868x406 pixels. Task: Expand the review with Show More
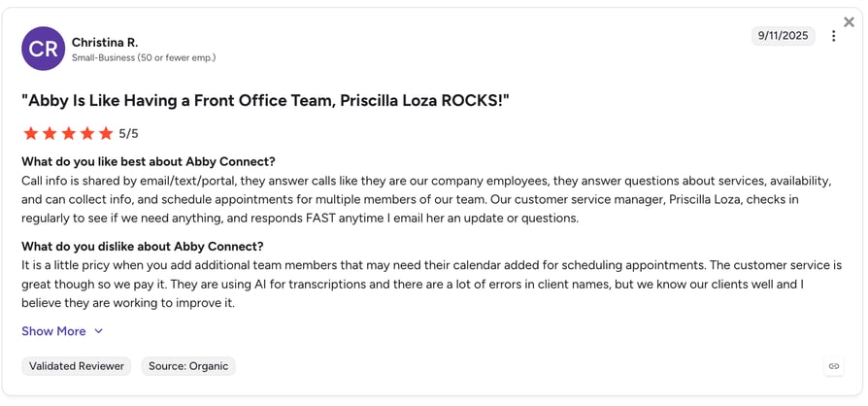pyautogui.click(x=53, y=331)
